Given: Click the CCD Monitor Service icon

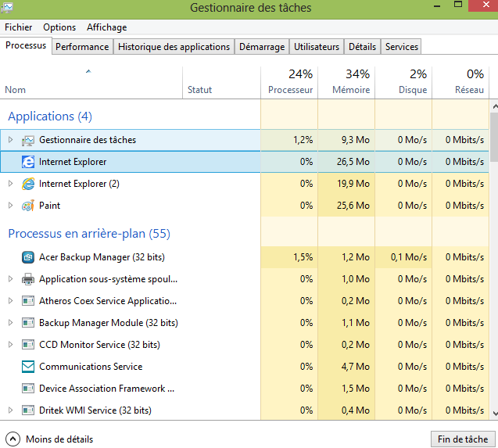Looking at the screenshot, I should 28,345.
